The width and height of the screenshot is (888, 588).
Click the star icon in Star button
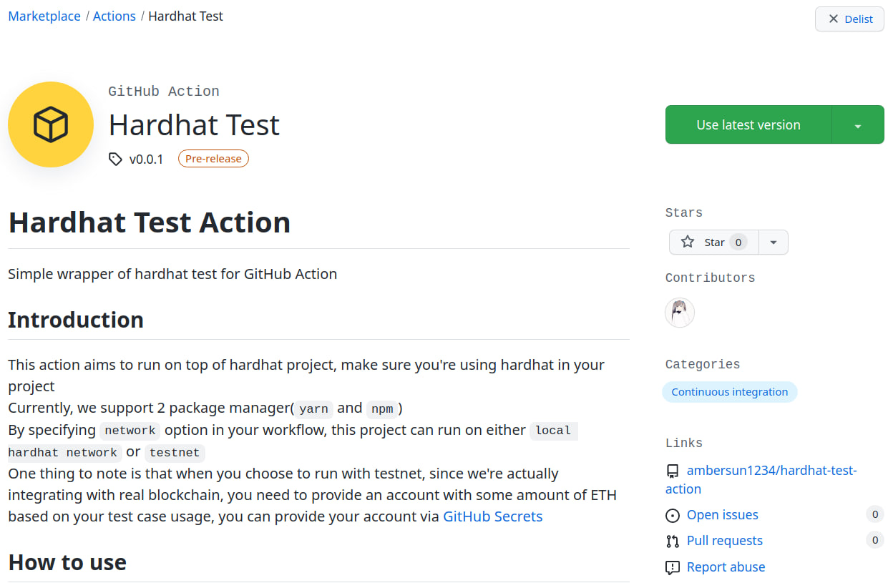click(688, 242)
